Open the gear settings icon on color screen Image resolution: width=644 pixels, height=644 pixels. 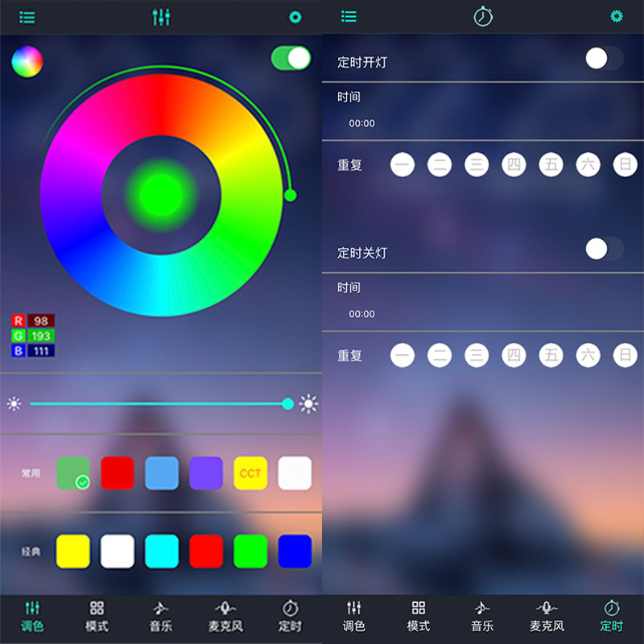tap(295, 17)
